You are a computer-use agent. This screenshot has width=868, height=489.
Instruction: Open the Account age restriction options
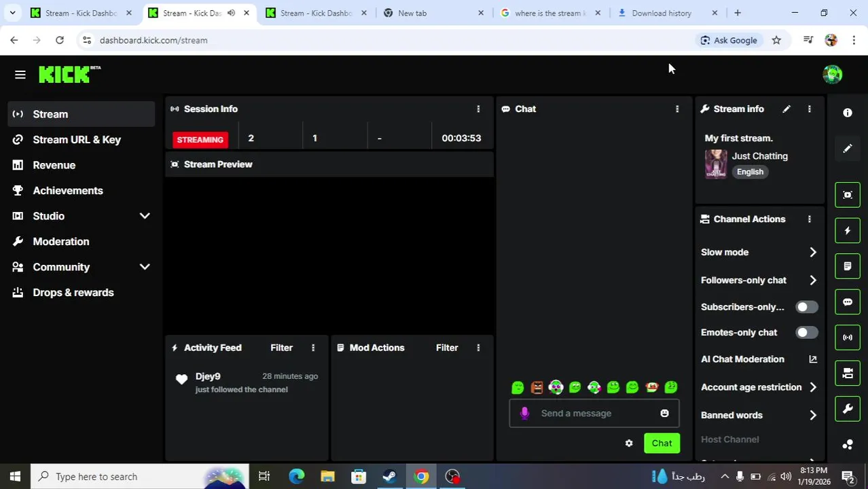813,387
